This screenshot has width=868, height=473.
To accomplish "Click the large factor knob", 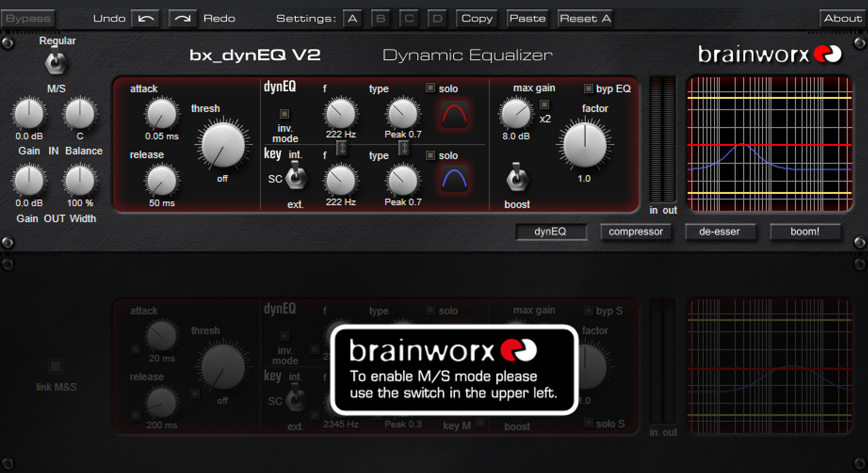I will tap(585, 145).
